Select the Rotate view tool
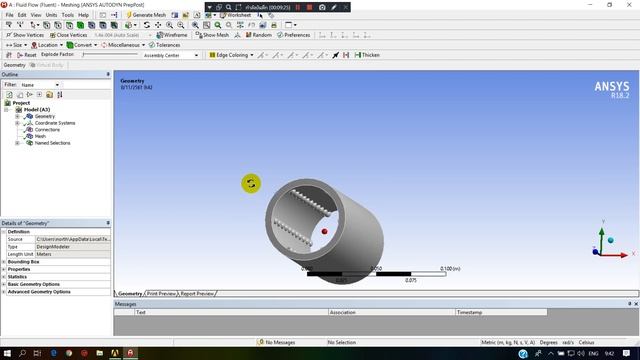640x360 pixels. tap(147, 25)
